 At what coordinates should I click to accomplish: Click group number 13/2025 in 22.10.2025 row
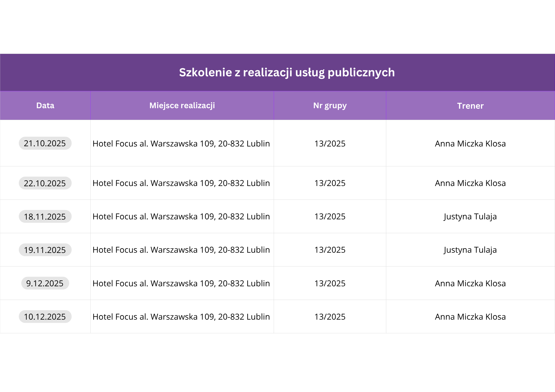[x=330, y=183]
